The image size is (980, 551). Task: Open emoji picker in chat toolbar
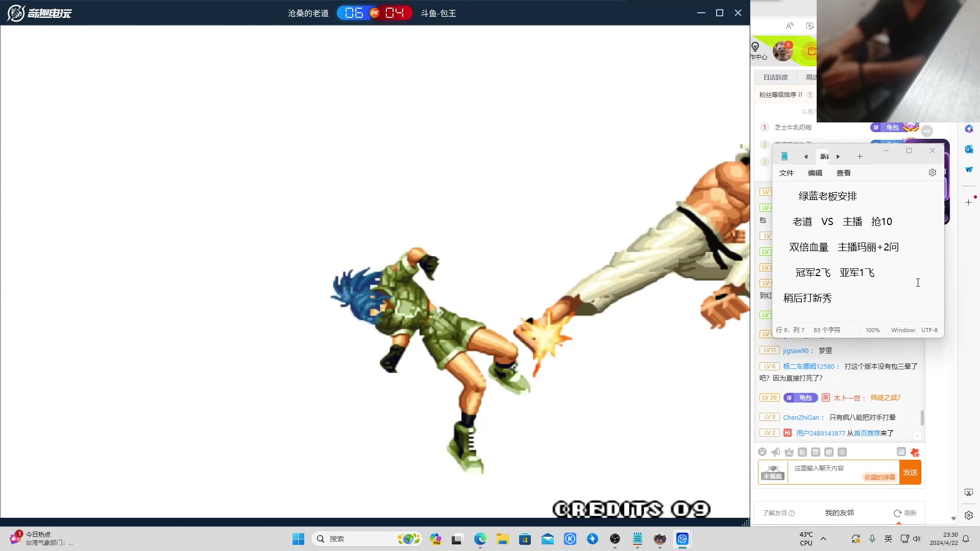[762, 452]
